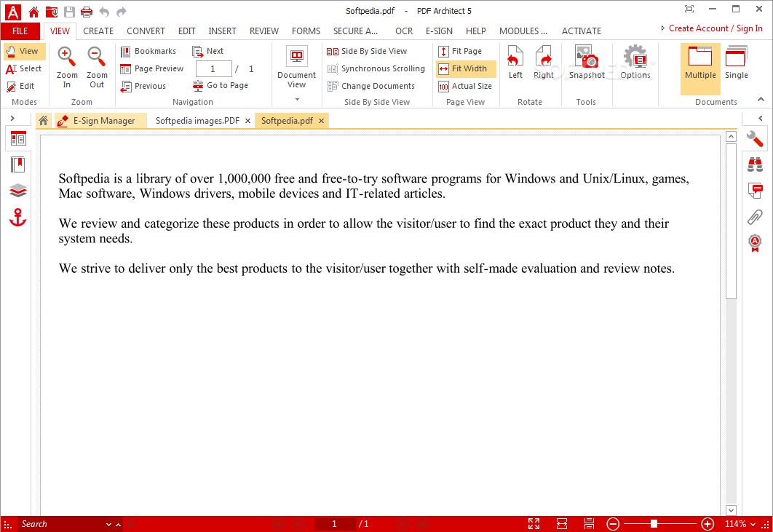Switch to View mode
Screen dimensions: 773x532
(x=24, y=51)
